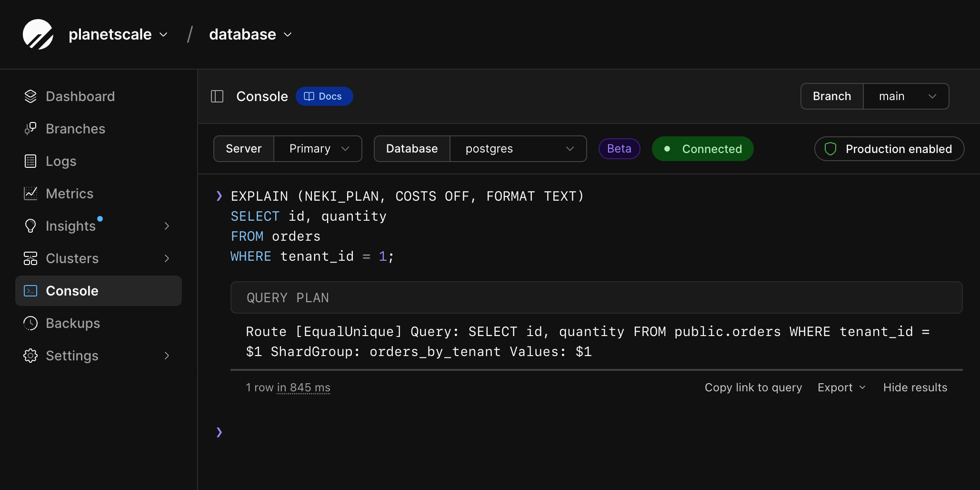
Task: Click the 'FROM orders' line
Action: 276,236
